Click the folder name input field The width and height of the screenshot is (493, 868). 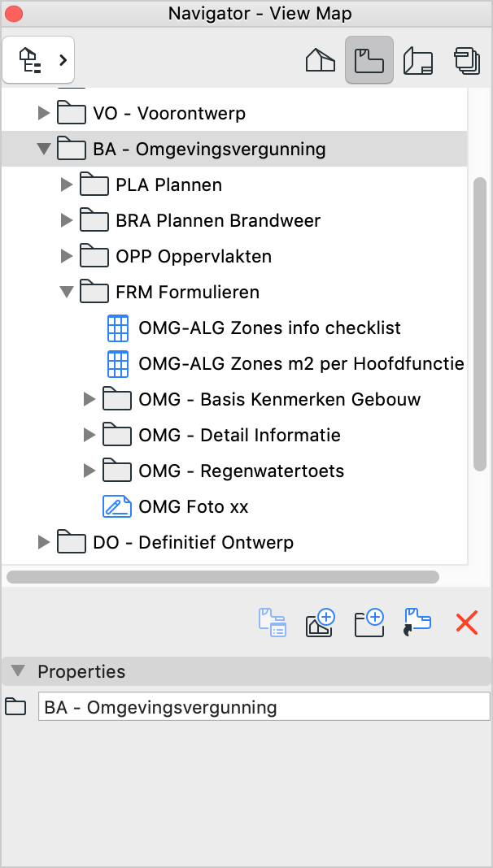[x=264, y=707]
